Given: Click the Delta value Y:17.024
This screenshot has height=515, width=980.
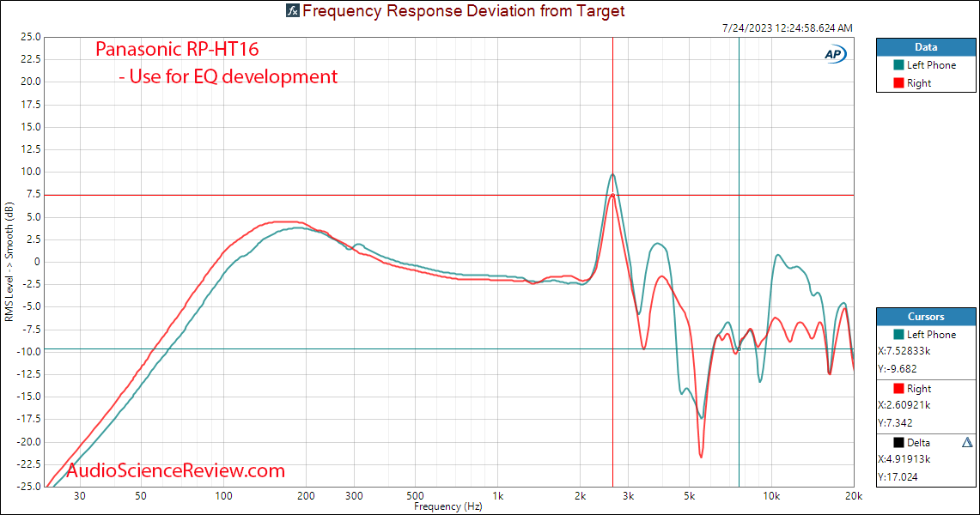Looking at the screenshot, I should coord(898,477).
